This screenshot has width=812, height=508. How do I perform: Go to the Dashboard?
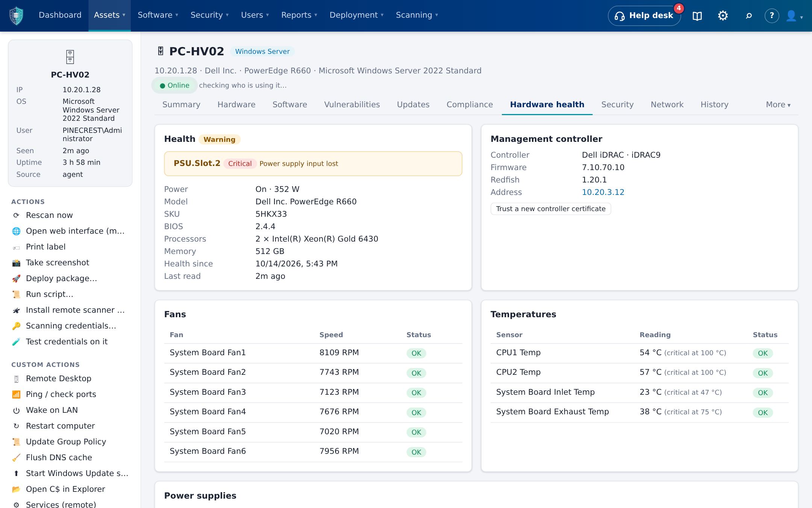[60, 15]
